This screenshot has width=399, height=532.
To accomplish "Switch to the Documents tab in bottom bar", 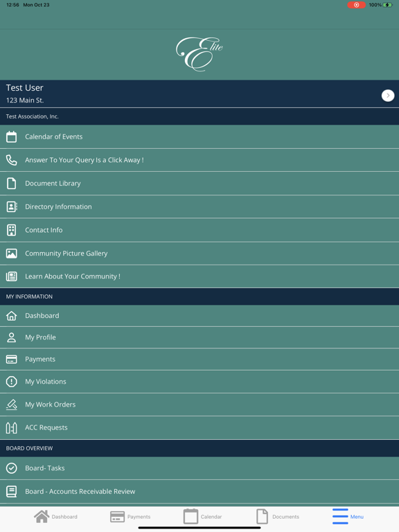I will coord(278,517).
